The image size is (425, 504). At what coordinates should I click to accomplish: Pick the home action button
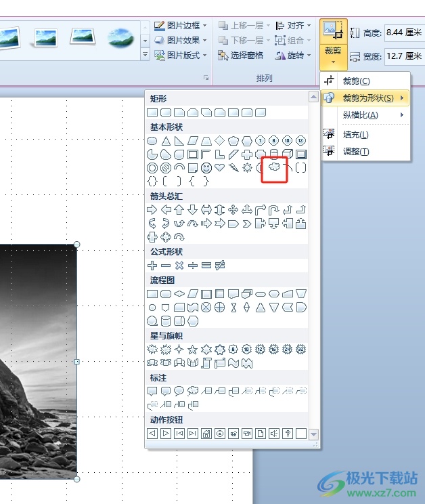pos(206,434)
